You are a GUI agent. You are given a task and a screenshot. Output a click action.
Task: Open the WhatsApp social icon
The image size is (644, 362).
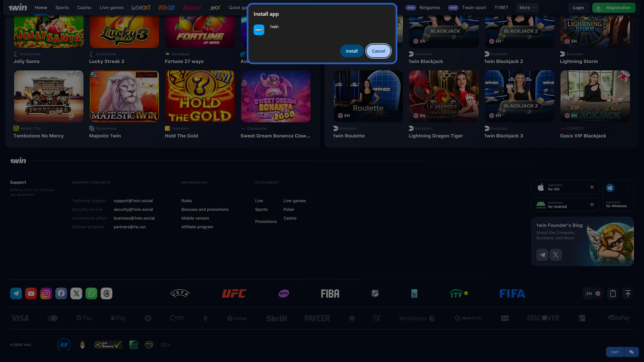click(x=91, y=294)
